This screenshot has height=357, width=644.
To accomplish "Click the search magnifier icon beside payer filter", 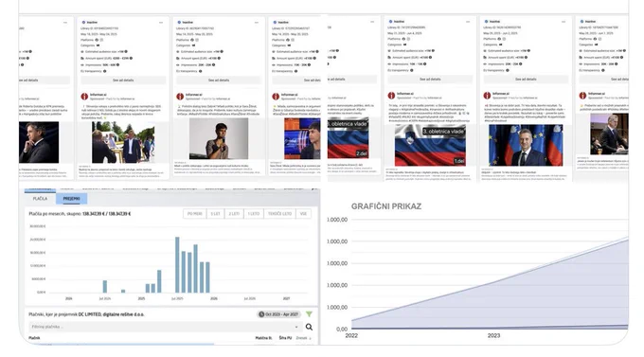I will click(309, 327).
